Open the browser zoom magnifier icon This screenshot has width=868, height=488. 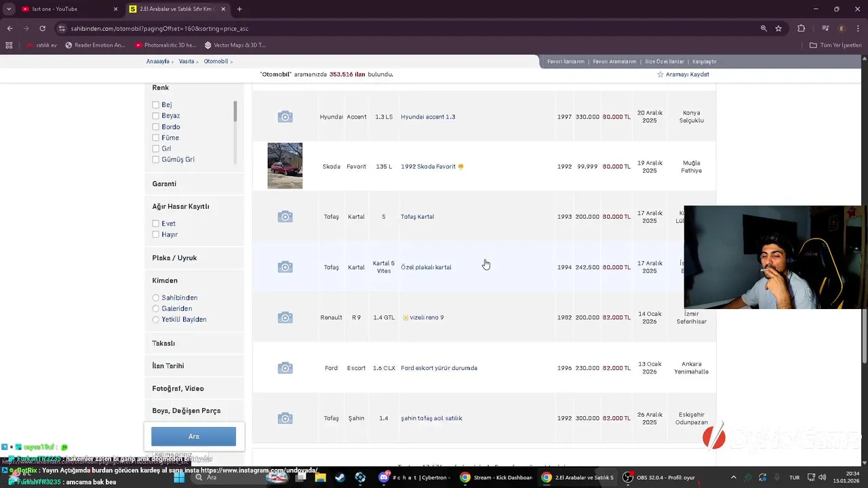click(764, 28)
